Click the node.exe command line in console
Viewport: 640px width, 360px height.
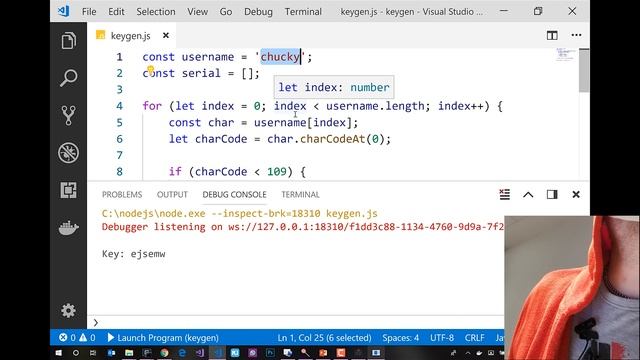coord(239,213)
